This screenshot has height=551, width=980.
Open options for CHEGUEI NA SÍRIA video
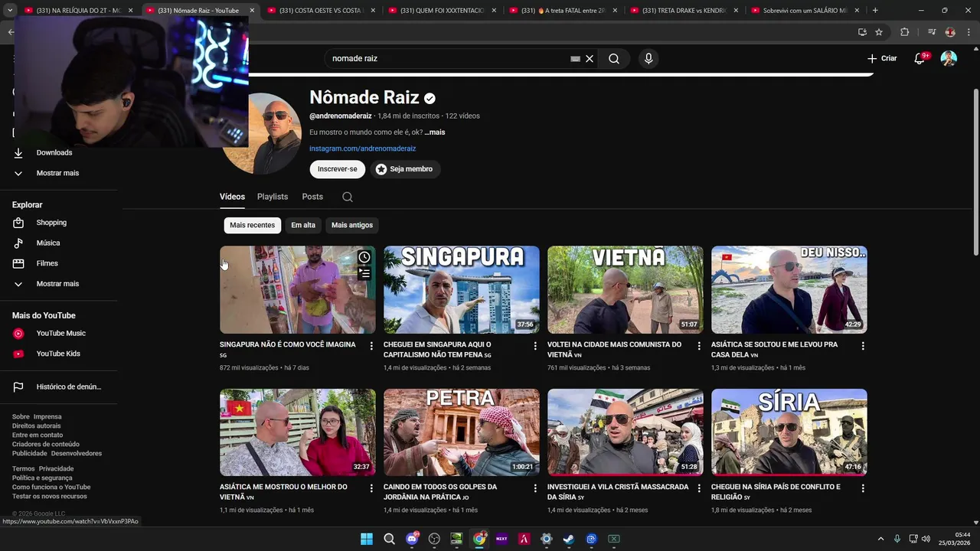[x=863, y=488]
